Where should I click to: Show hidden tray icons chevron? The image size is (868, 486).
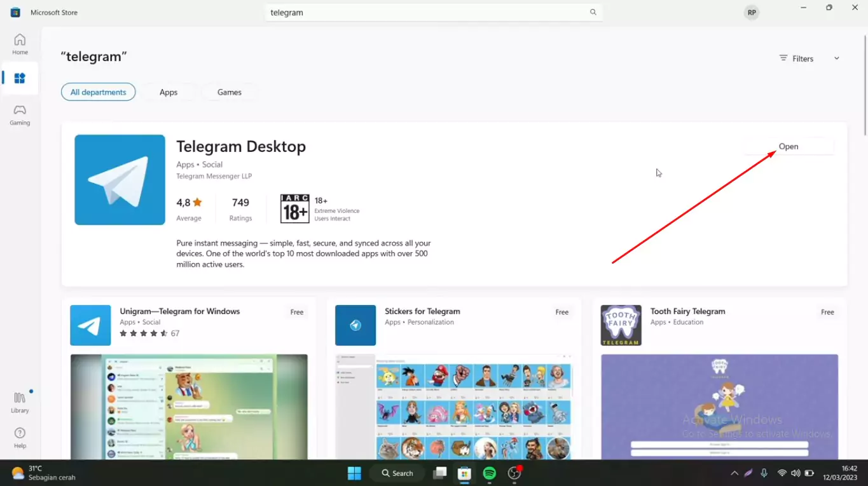point(734,473)
